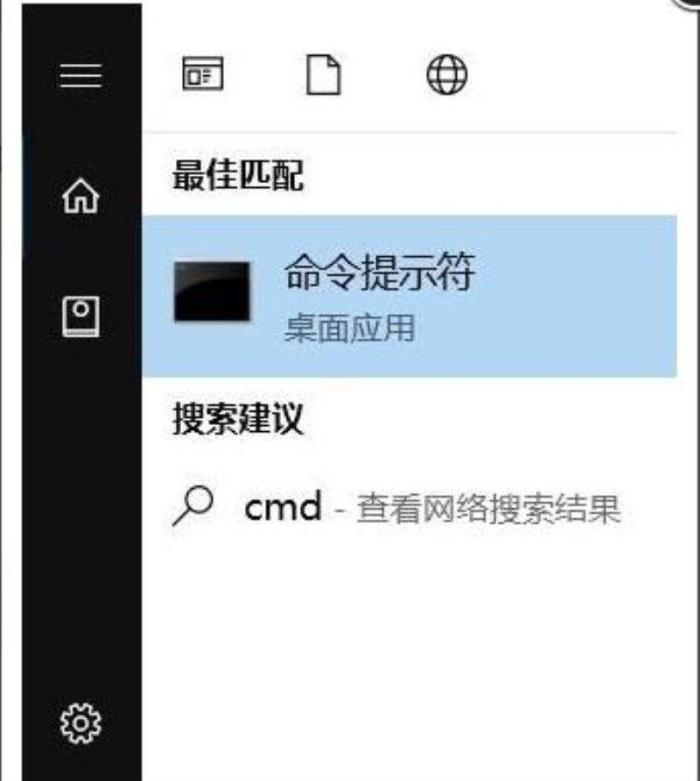Click the magnifier icon beside cmd
The width and height of the screenshot is (700, 781).
click(192, 506)
